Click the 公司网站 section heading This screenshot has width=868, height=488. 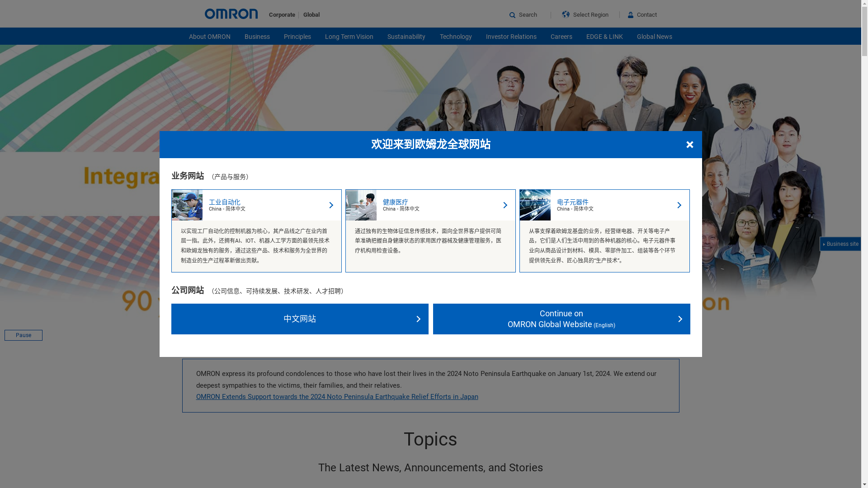coord(188,290)
